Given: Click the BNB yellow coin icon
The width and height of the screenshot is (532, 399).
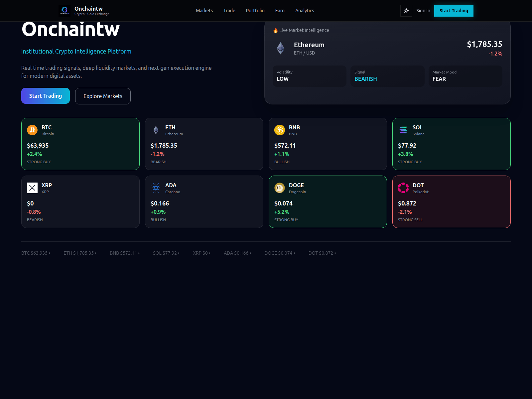Looking at the screenshot, I should point(280,130).
